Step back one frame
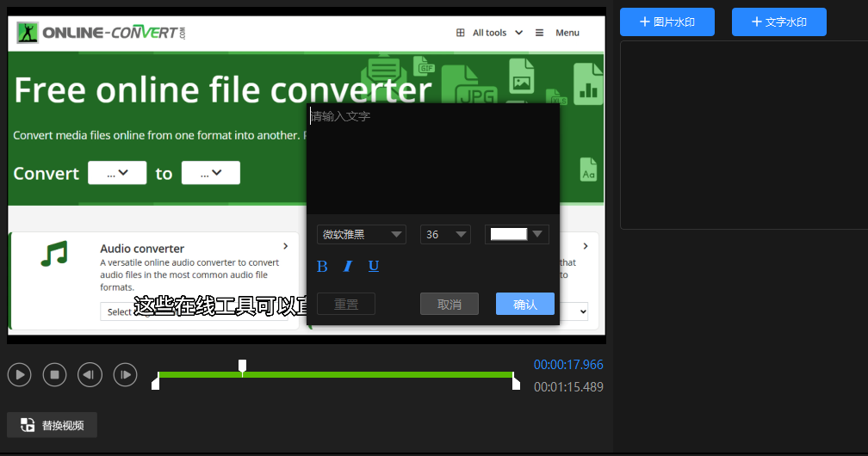Image resolution: width=868 pixels, height=456 pixels. point(90,374)
